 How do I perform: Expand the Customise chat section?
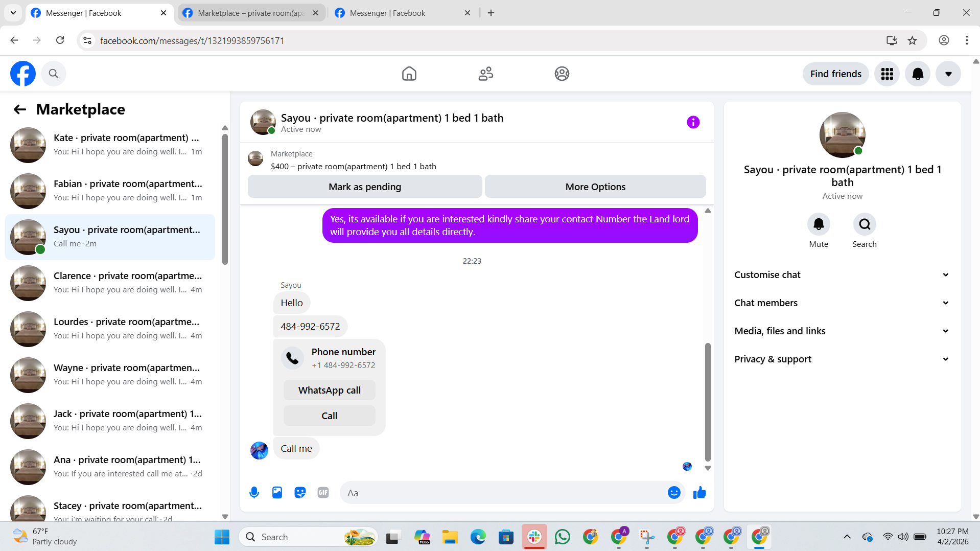(x=842, y=274)
